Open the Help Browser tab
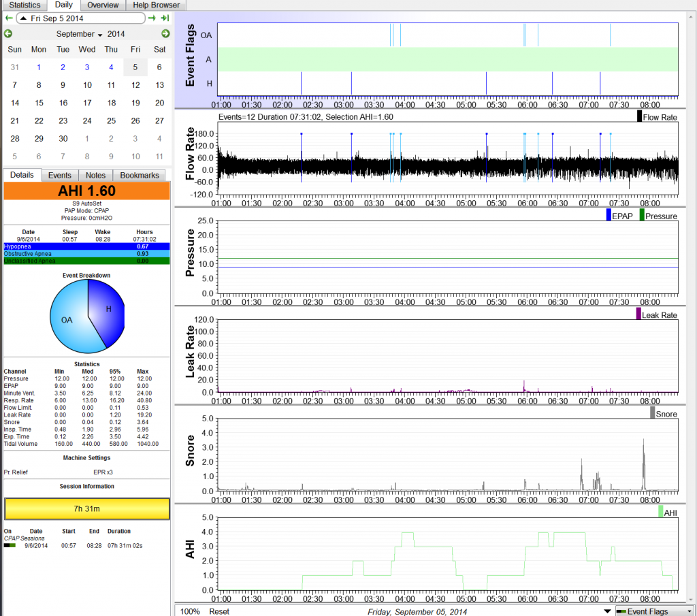The height and width of the screenshot is (616, 697). [x=156, y=5]
